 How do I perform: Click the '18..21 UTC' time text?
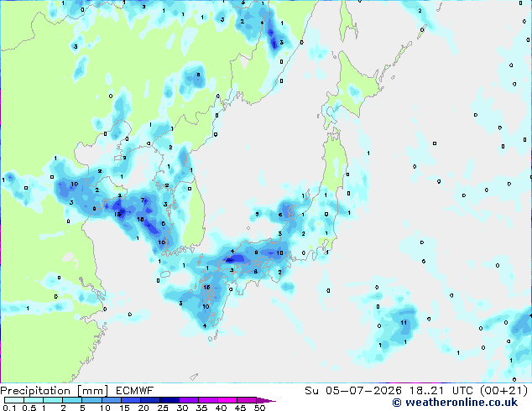click(x=441, y=391)
